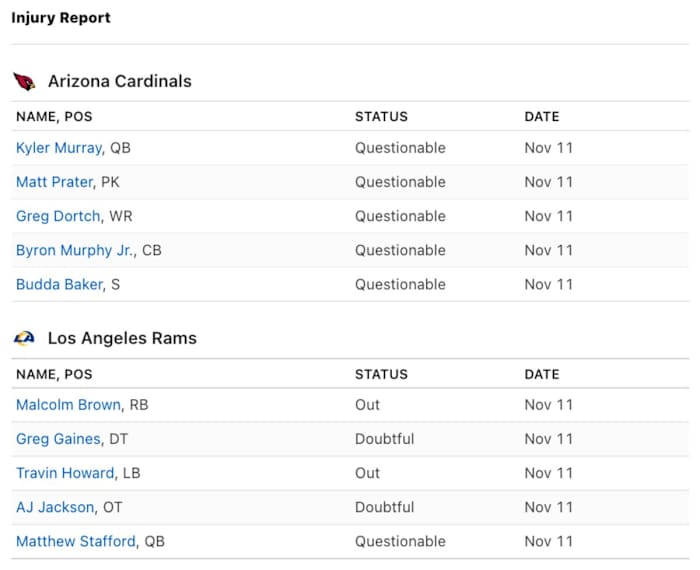
Task: Click the Malcolm Brown player link
Action: point(68,405)
